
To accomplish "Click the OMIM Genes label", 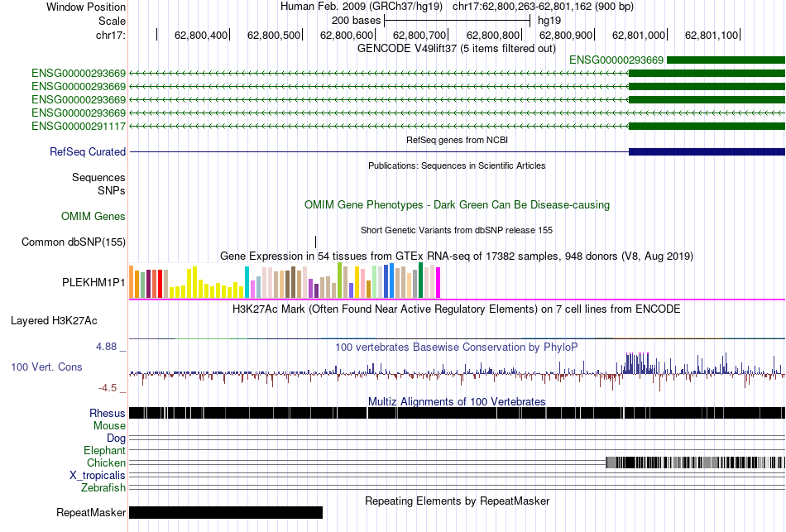I will click(x=93, y=217).
